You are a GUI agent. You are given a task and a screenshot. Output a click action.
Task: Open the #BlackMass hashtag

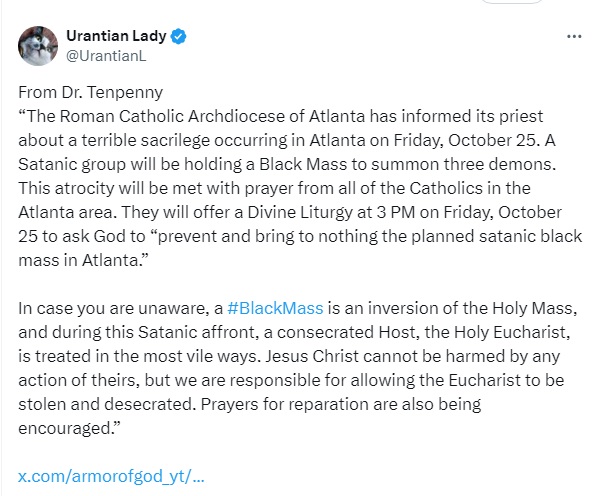[275, 308]
